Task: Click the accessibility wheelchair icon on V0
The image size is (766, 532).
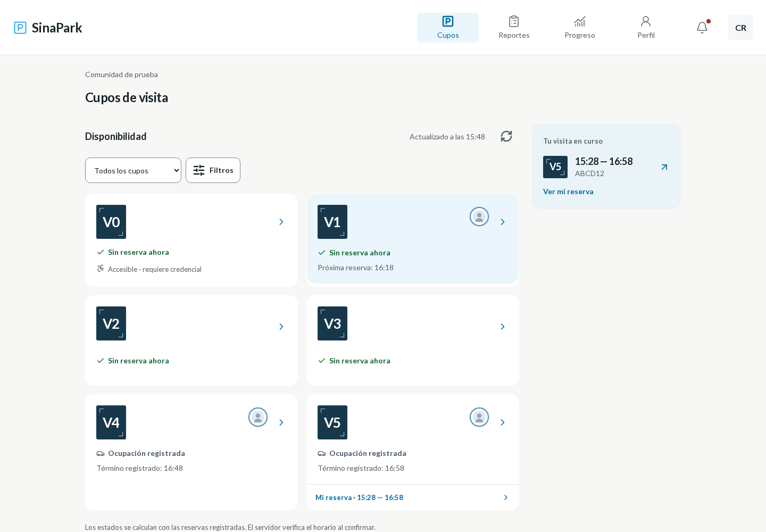Action: pos(101,269)
